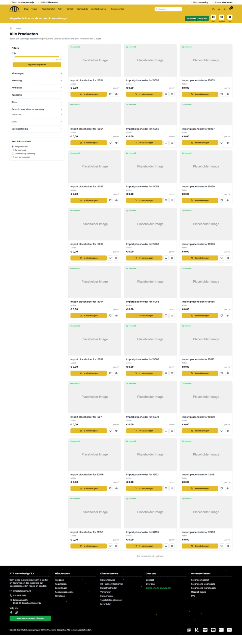Click the search field 'Zoeken...'

tap(169, 9)
